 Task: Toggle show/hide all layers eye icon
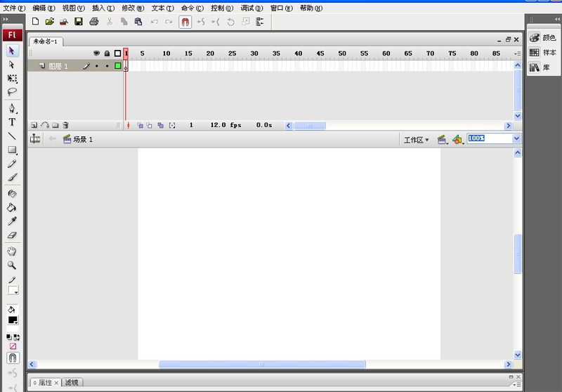click(x=96, y=53)
